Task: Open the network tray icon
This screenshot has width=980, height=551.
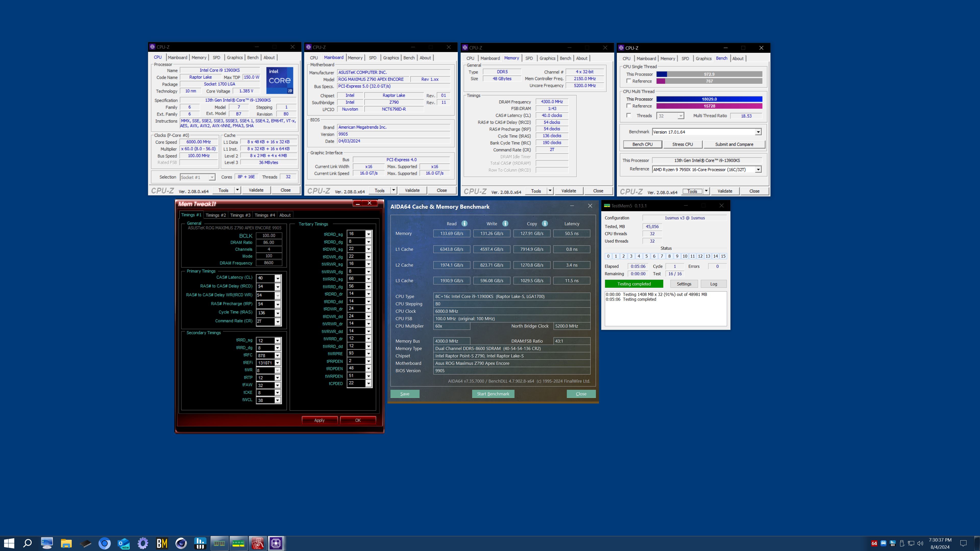Action: pos(911,543)
